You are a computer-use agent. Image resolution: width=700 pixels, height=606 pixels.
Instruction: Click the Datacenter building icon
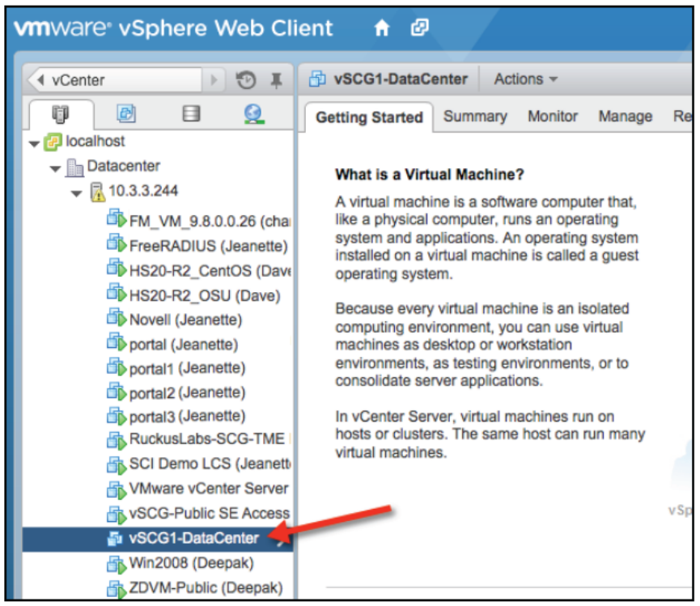(x=74, y=167)
